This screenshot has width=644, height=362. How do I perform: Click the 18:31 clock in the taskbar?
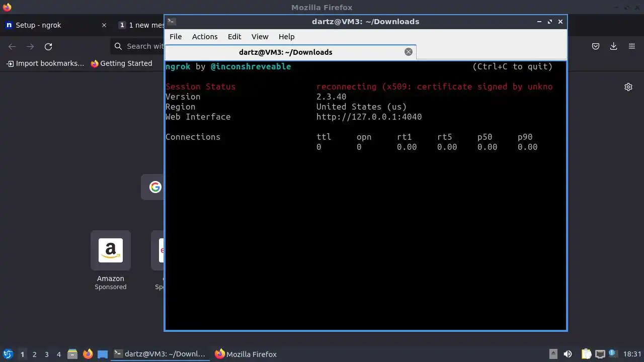click(x=632, y=354)
